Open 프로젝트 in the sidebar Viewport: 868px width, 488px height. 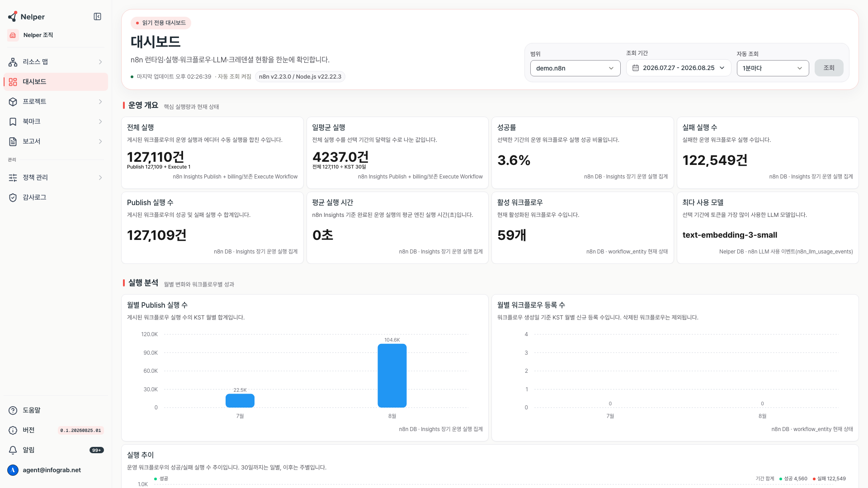click(x=56, y=102)
